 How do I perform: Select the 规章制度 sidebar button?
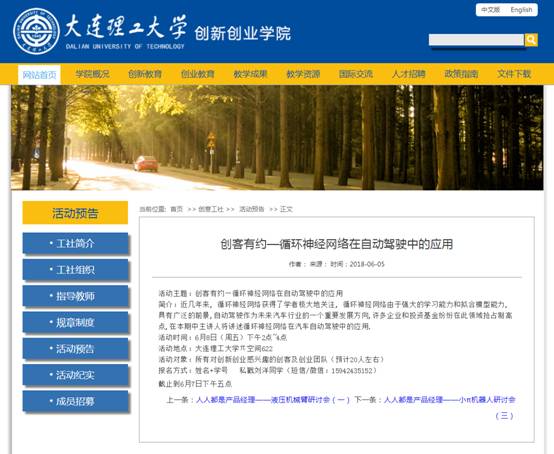75,322
